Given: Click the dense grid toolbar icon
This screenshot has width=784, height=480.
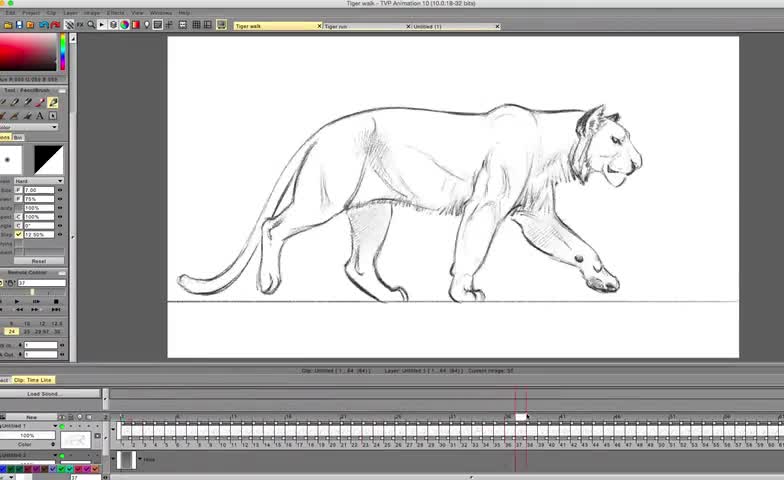Looking at the screenshot, I should (x=196, y=24).
